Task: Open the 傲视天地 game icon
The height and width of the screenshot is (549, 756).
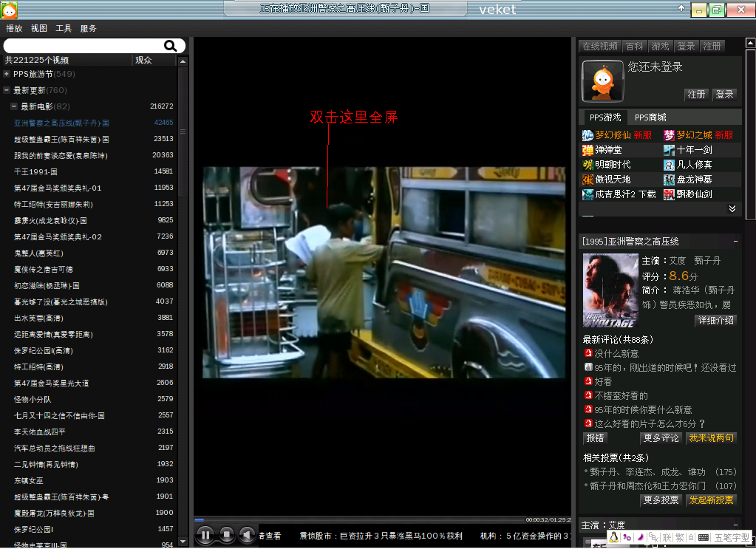Action: (588, 180)
